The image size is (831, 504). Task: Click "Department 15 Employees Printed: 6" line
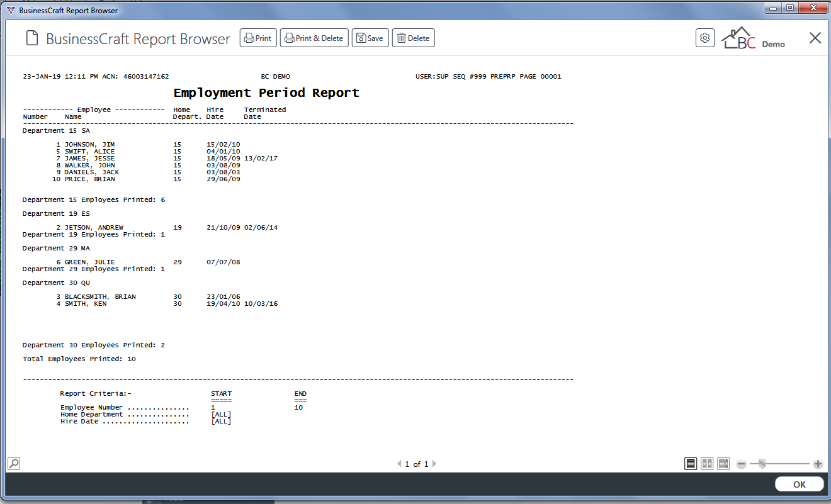[94, 200]
